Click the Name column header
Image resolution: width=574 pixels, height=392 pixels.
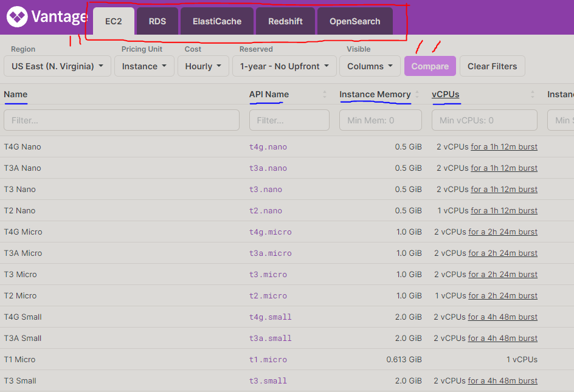pyautogui.click(x=16, y=94)
